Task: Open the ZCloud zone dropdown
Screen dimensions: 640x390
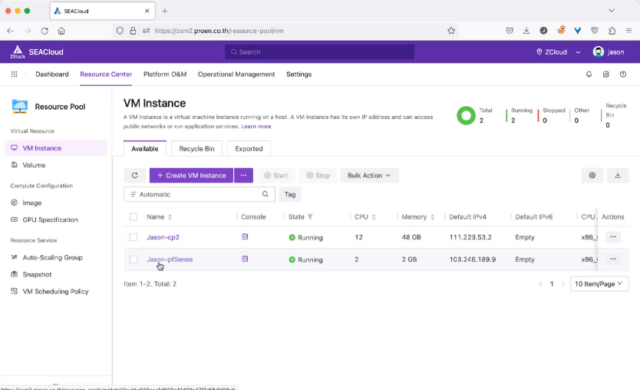Action: coord(558,52)
